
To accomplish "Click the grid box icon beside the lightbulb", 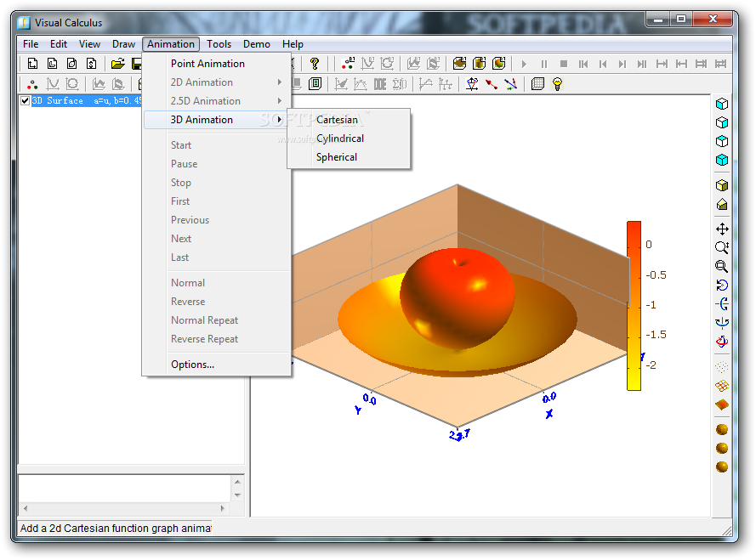I will point(537,84).
